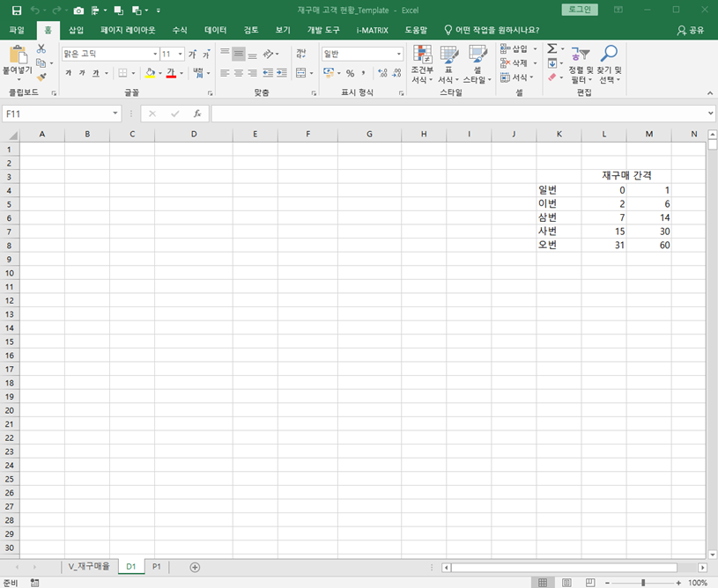Open the 삽입 ribbon tab
The image size is (718, 588).
[76, 30]
